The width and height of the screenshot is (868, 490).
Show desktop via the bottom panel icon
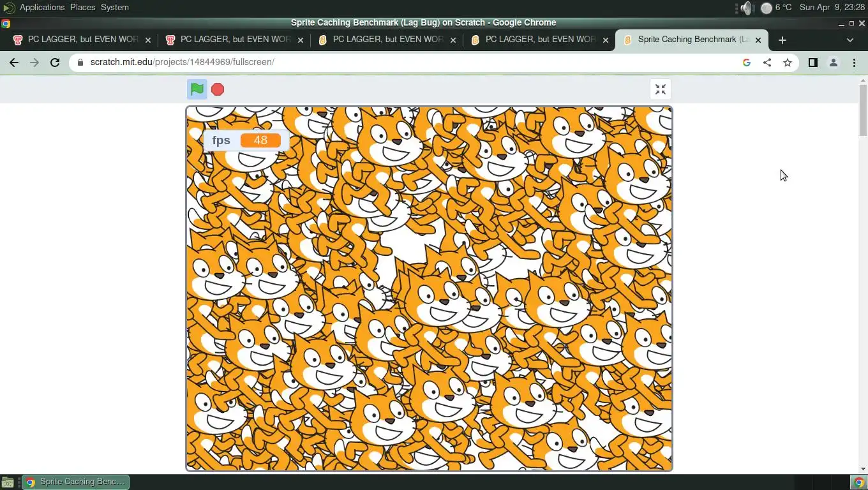8,482
